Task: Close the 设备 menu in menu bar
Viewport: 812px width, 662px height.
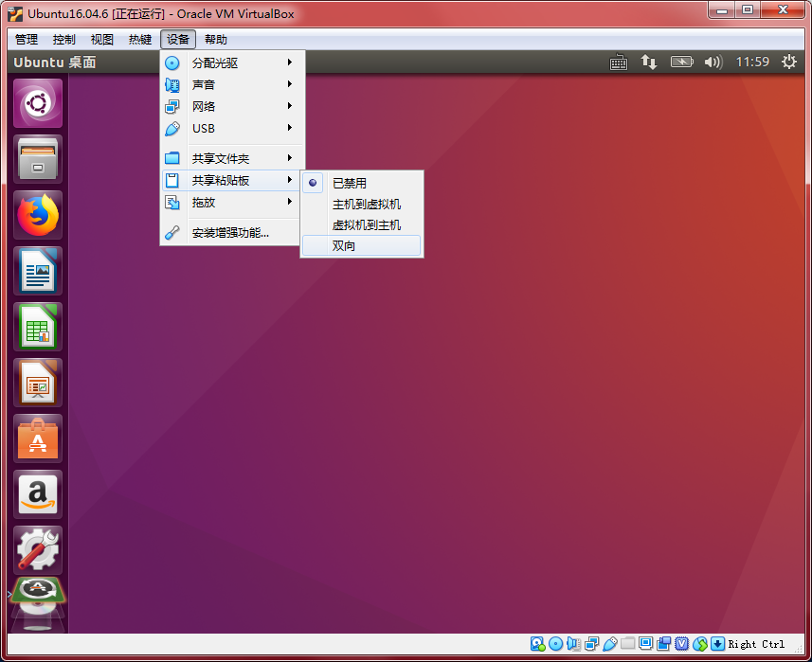Action: pyautogui.click(x=177, y=40)
